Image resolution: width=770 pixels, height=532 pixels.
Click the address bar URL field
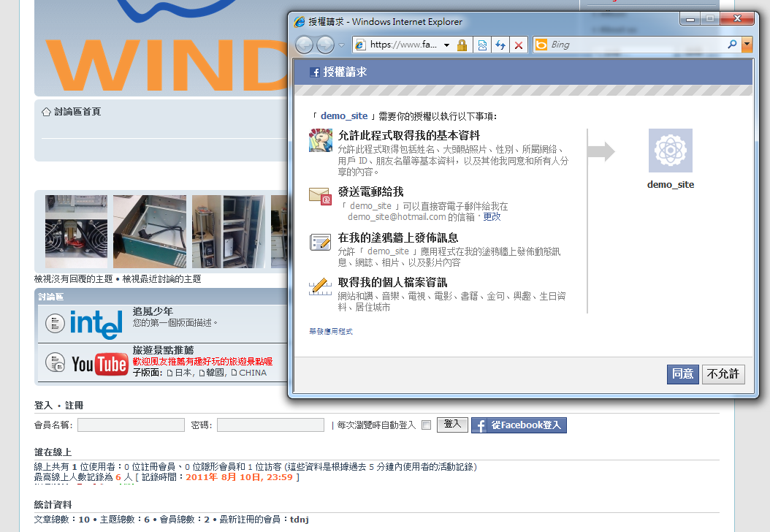[x=403, y=45]
